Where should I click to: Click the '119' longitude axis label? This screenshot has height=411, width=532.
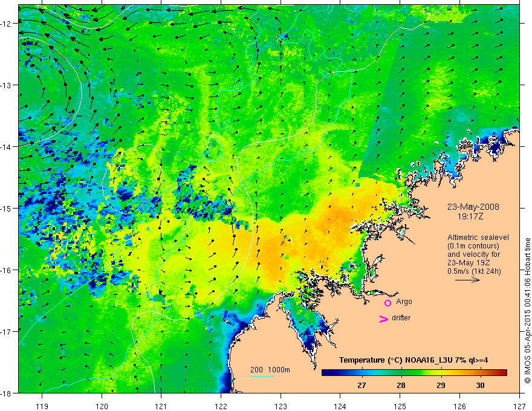click(x=42, y=406)
